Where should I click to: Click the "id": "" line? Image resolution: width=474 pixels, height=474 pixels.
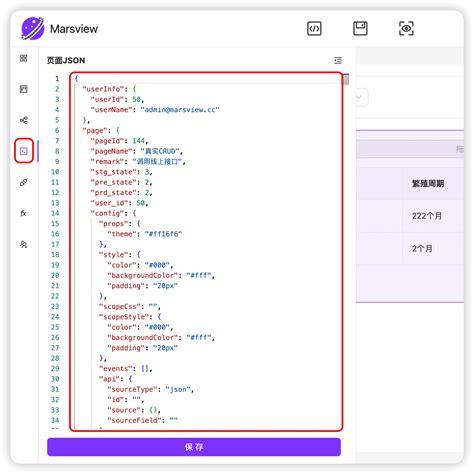(126, 400)
